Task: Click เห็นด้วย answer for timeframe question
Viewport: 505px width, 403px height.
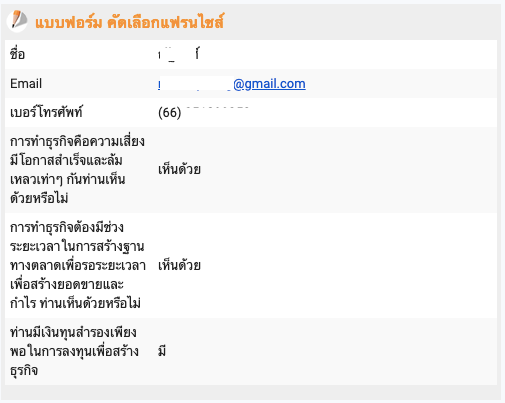Action: pos(179,265)
